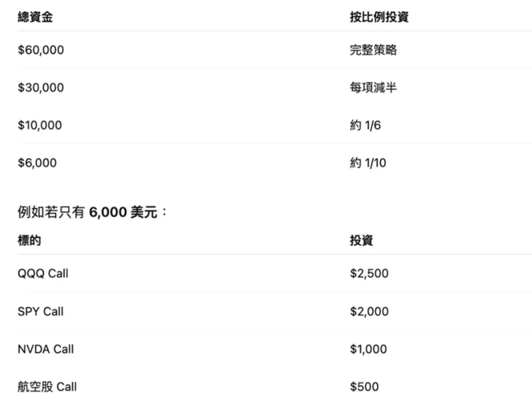Click the 約 1/10 ratio cell
This screenshot has width=532, height=411.
[x=368, y=163]
